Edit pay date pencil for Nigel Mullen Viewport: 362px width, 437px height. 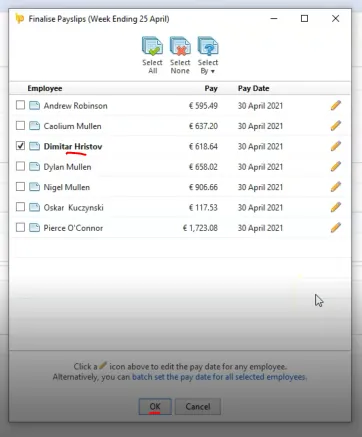click(x=336, y=187)
